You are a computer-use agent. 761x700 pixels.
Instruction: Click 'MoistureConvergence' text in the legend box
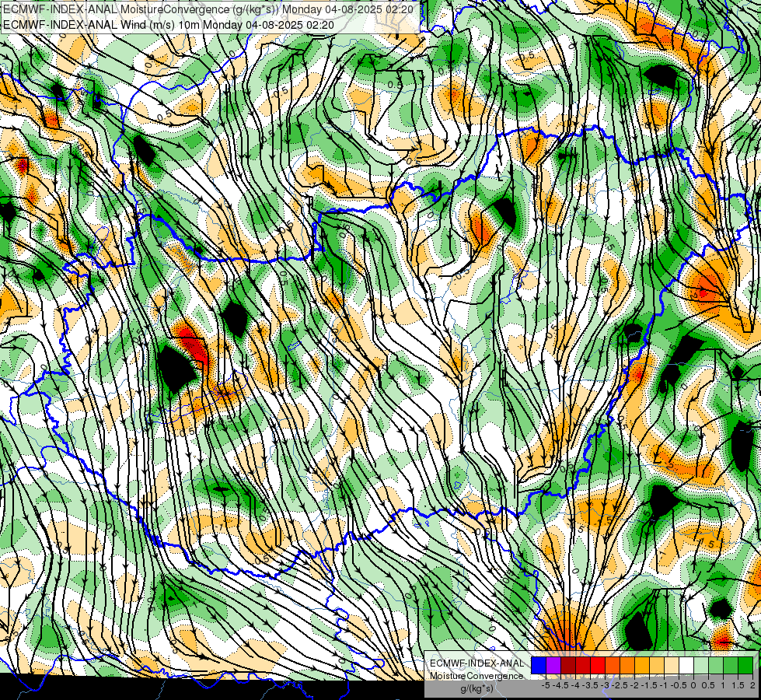pyautogui.click(x=476, y=676)
